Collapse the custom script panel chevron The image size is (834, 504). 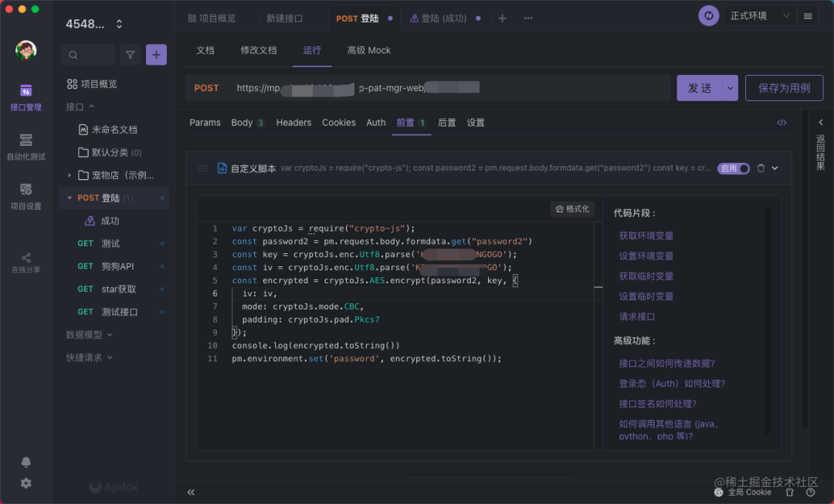775,168
